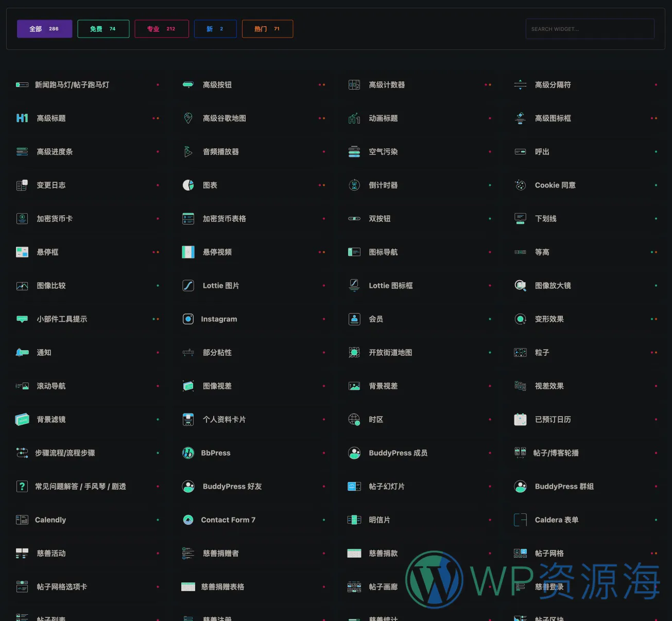
Task: Select the 专业 filter tab
Action: [x=161, y=29]
